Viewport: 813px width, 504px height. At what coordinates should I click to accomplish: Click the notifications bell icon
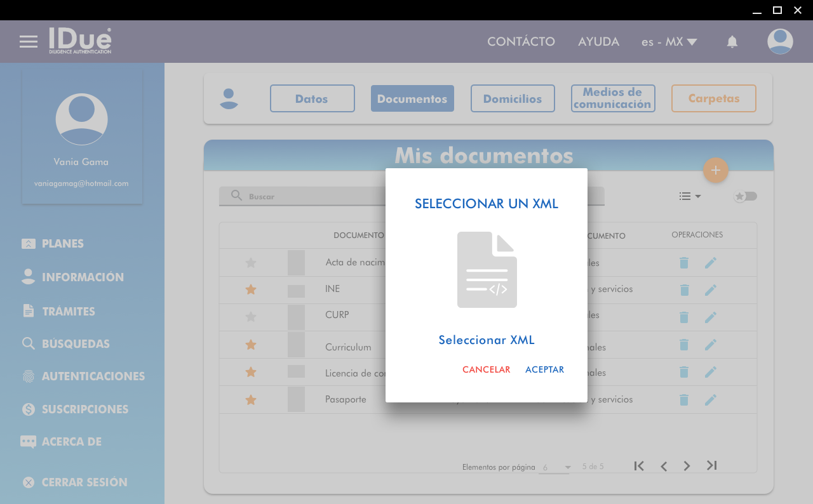click(x=732, y=42)
